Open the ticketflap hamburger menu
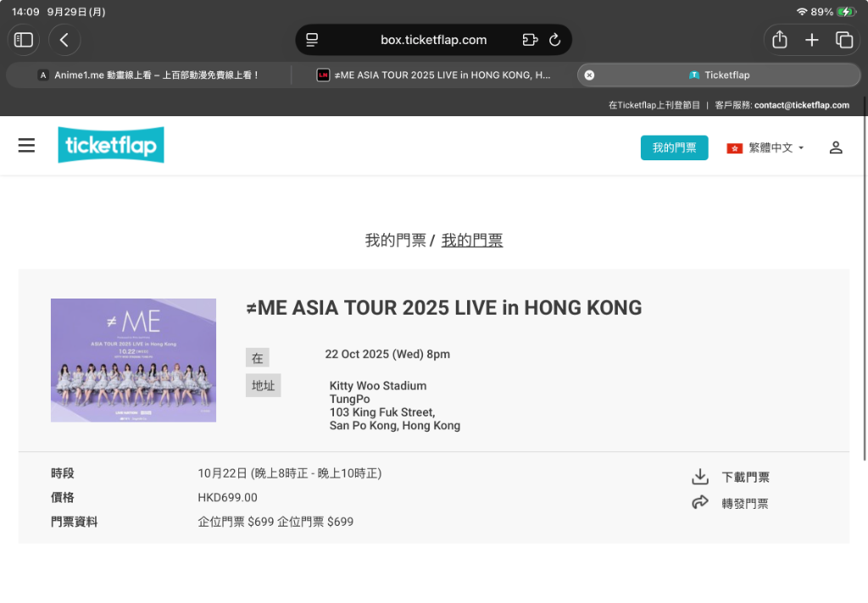The image size is (868, 603). (x=26, y=146)
